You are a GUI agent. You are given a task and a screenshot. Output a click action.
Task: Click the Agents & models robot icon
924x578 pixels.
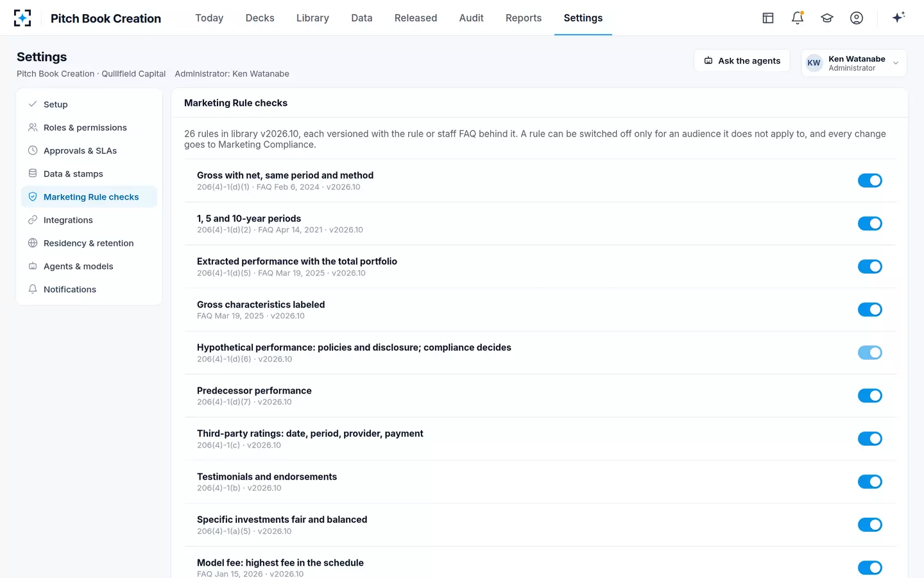pos(33,266)
